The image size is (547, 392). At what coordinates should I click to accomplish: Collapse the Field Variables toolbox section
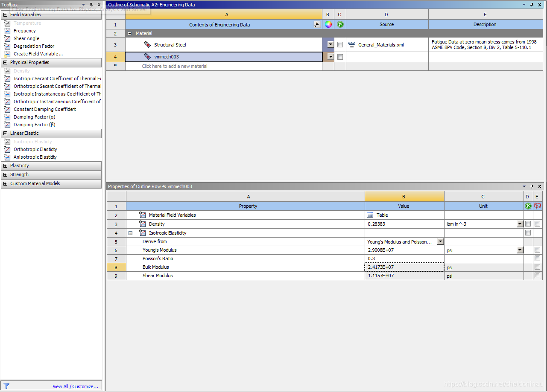6,15
